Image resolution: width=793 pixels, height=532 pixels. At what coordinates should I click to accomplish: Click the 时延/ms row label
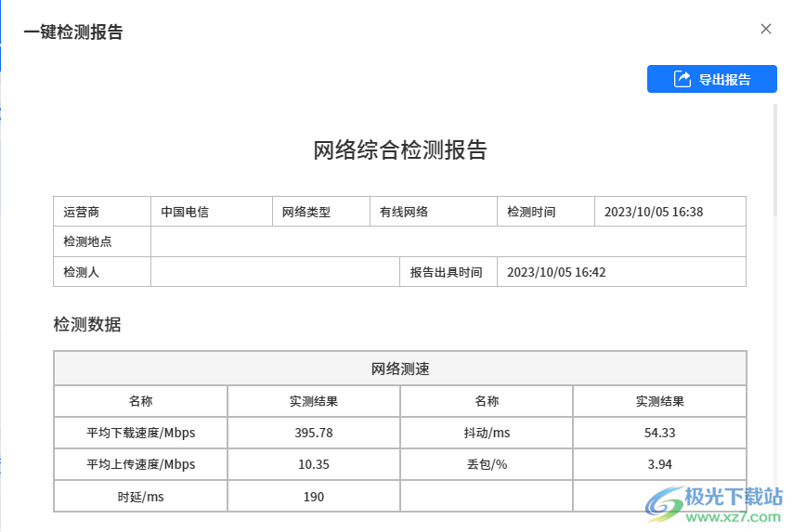click(140, 496)
